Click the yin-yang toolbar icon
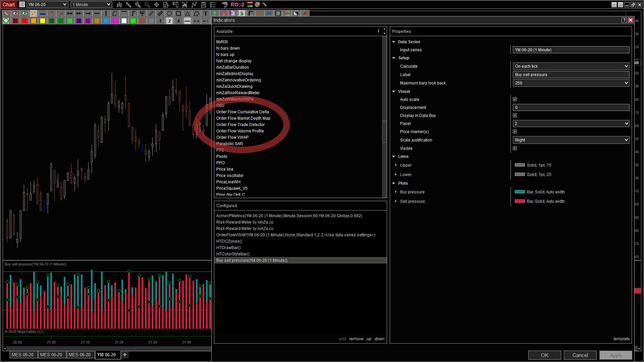This screenshot has width=644, height=362. click(296, 13)
